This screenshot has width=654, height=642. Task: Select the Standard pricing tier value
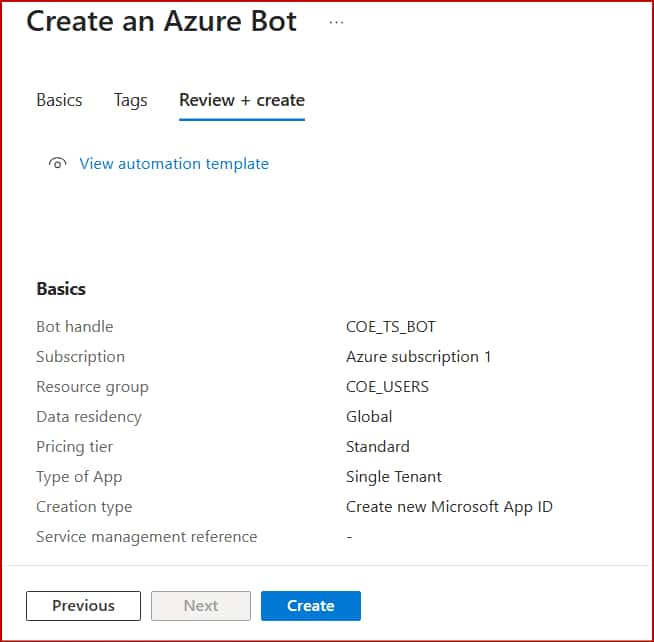(x=377, y=447)
